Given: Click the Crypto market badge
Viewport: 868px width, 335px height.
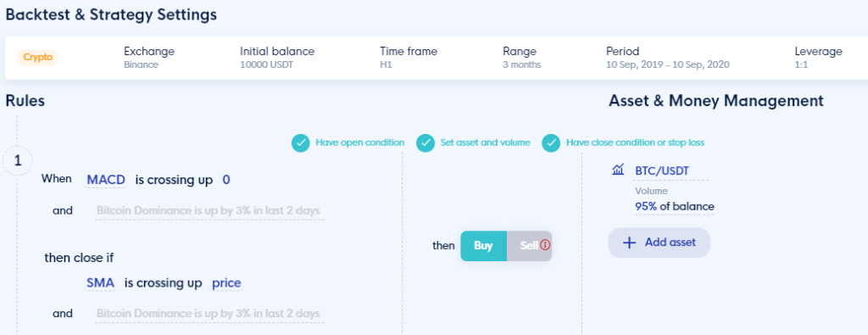Looking at the screenshot, I should click(37, 58).
